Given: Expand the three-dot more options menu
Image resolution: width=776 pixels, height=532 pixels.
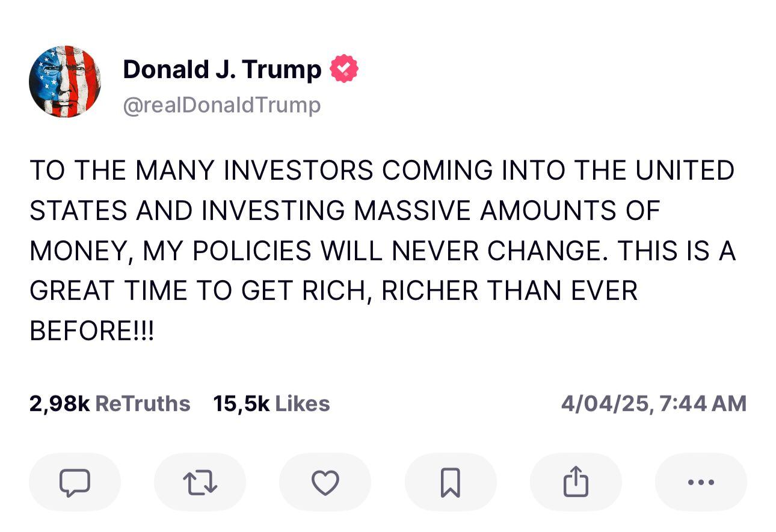Looking at the screenshot, I should [x=700, y=482].
